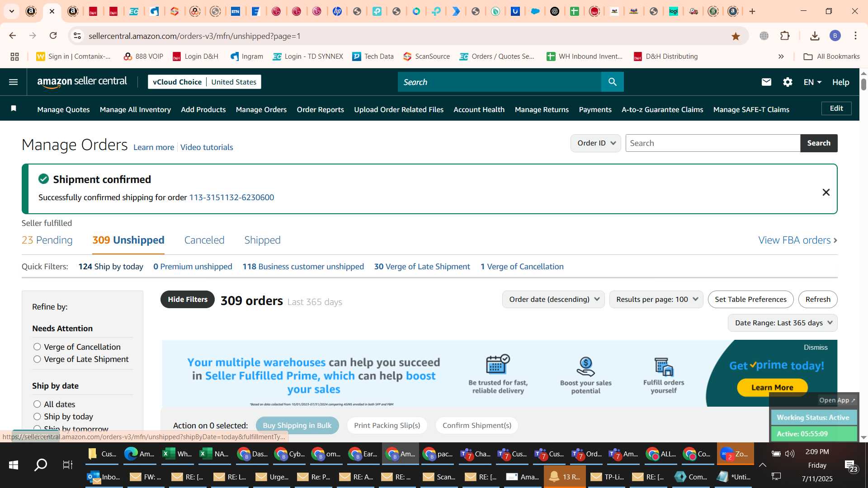Open the Order date (descending) sort dropdown
Image resolution: width=868 pixels, height=488 pixels.
pos(553,299)
